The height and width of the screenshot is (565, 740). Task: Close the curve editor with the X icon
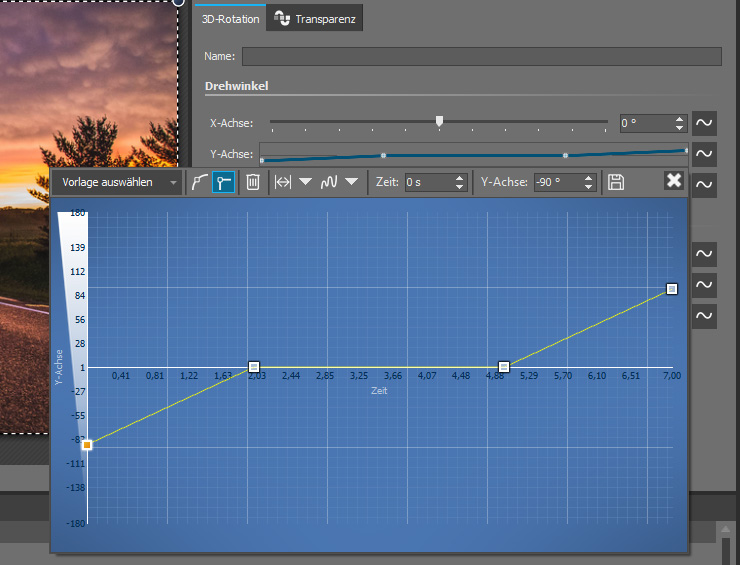[674, 180]
